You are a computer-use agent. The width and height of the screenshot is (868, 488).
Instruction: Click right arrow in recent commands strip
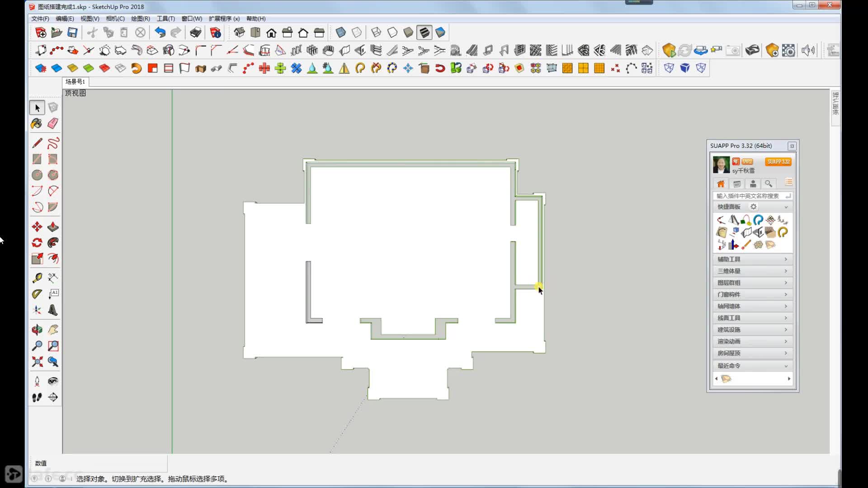789,379
